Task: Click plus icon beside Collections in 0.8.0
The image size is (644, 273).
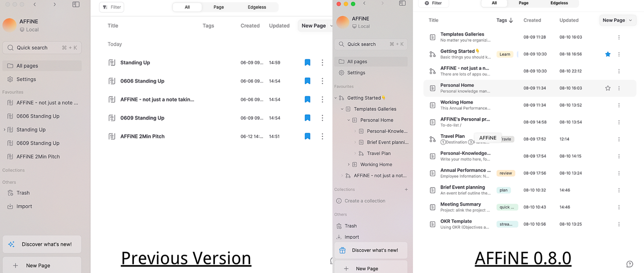Action: click(x=406, y=190)
